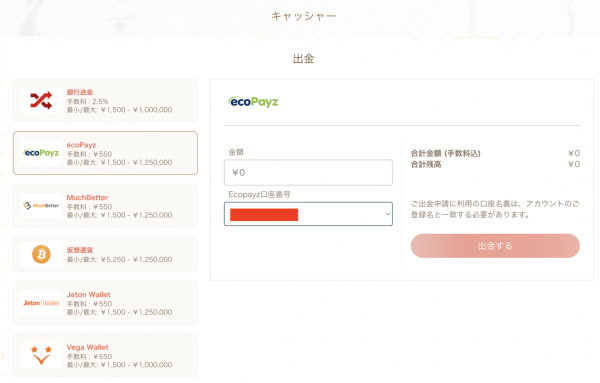Click the Jeton Wallet logo icon

(41, 303)
